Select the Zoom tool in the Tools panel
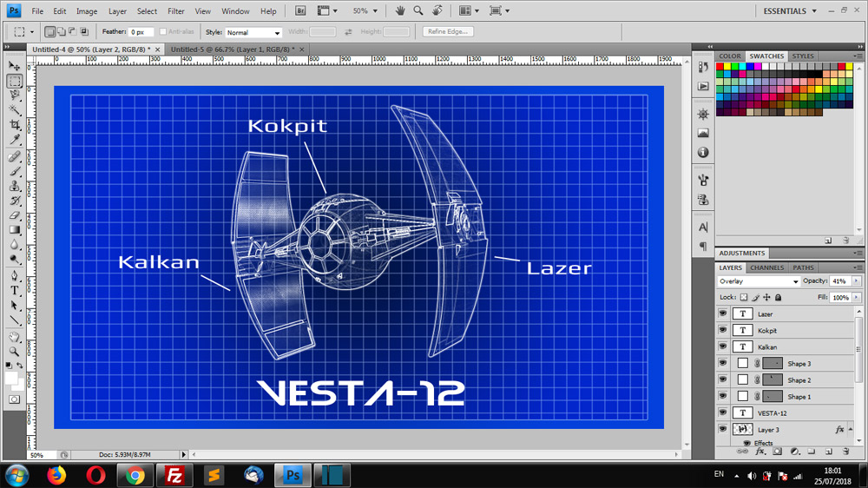Screen dimensions: 868x488 (15, 351)
